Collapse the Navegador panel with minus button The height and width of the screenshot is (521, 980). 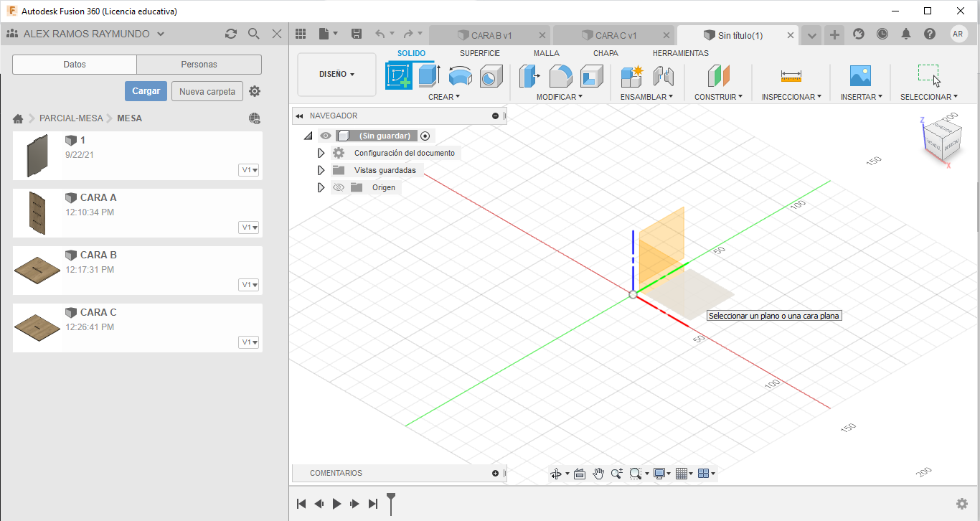click(495, 116)
